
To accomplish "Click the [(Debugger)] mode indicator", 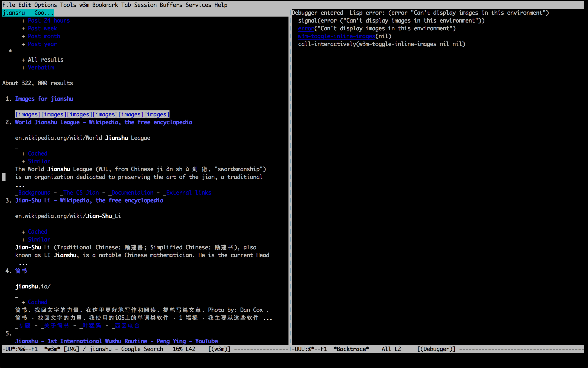I will (436, 349).
